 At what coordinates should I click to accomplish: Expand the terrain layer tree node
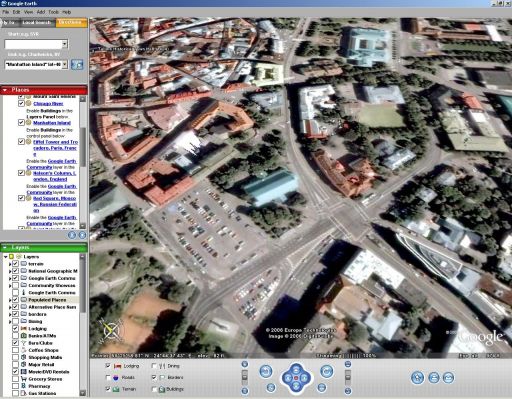point(10,264)
